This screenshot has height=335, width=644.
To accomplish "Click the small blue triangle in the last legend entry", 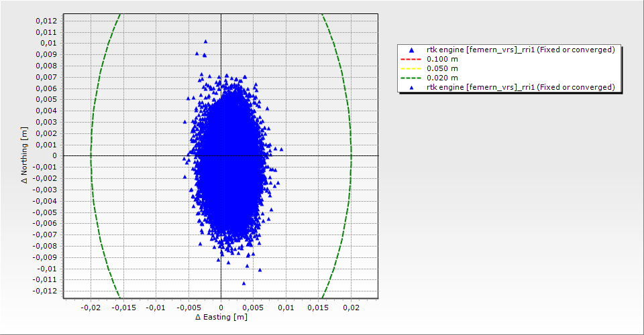I will tap(411, 88).
